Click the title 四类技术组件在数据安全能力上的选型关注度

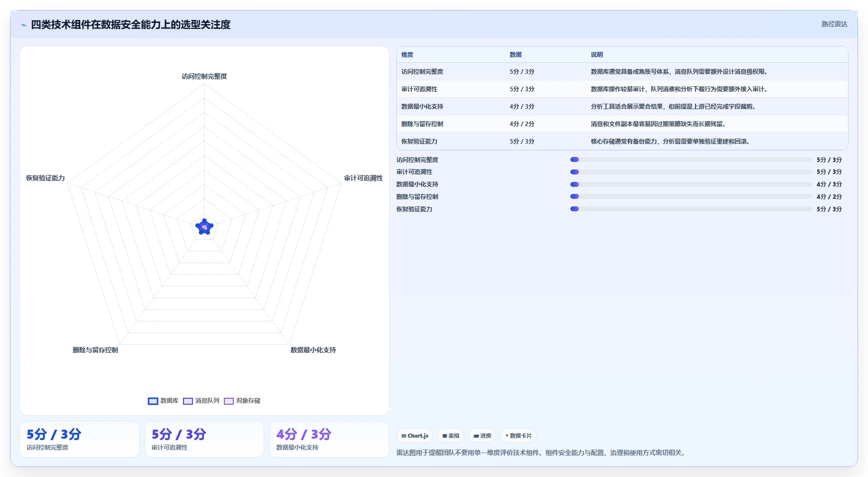tap(131, 24)
